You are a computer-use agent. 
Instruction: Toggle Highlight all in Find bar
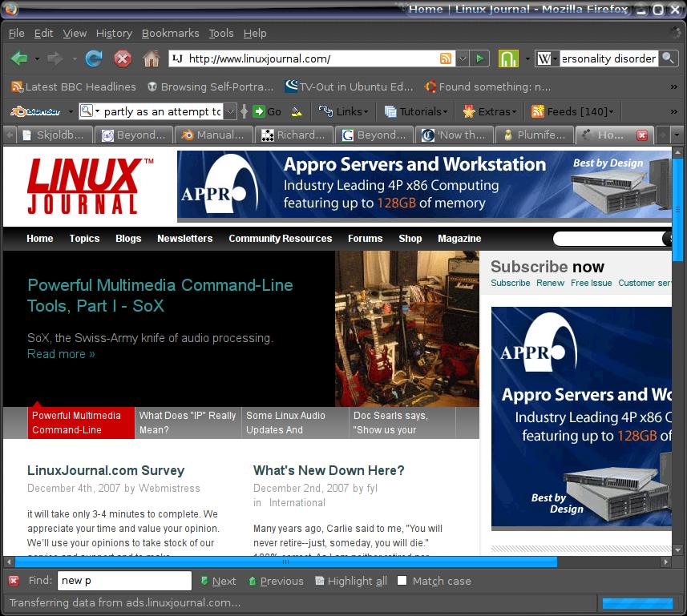351,581
